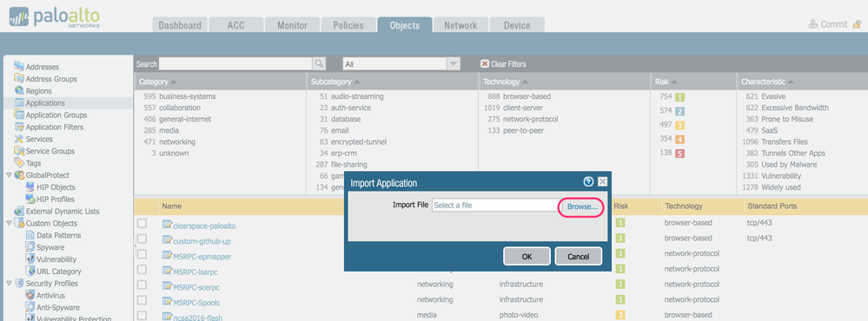
Task: Filter by risk level 3 swatch
Action: [679, 125]
